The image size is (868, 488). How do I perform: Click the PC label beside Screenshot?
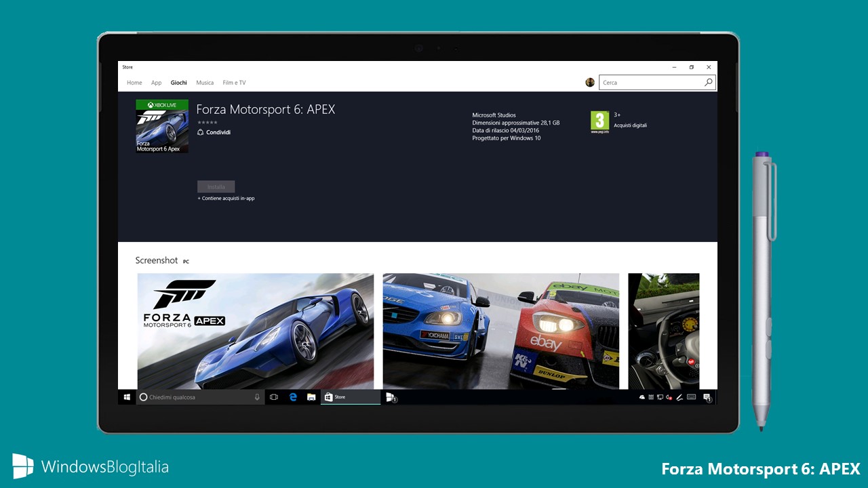[186, 262]
